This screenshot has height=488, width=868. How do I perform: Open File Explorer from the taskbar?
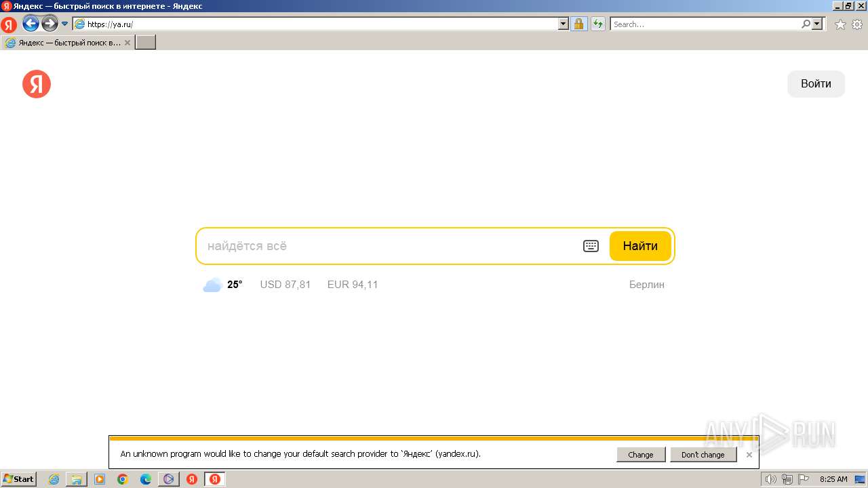(x=77, y=479)
